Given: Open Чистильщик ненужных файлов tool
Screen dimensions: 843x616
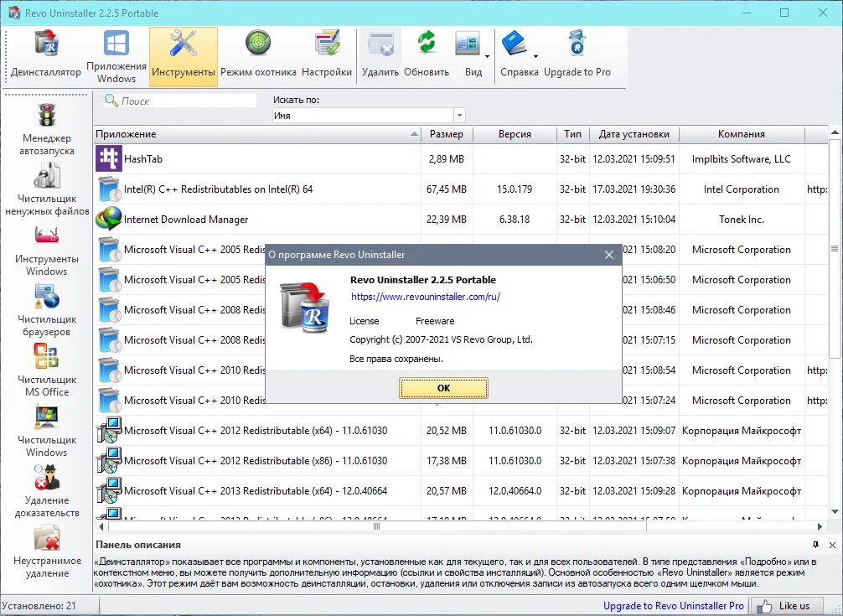Looking at the screenshot, I should [x=47, y=188].
